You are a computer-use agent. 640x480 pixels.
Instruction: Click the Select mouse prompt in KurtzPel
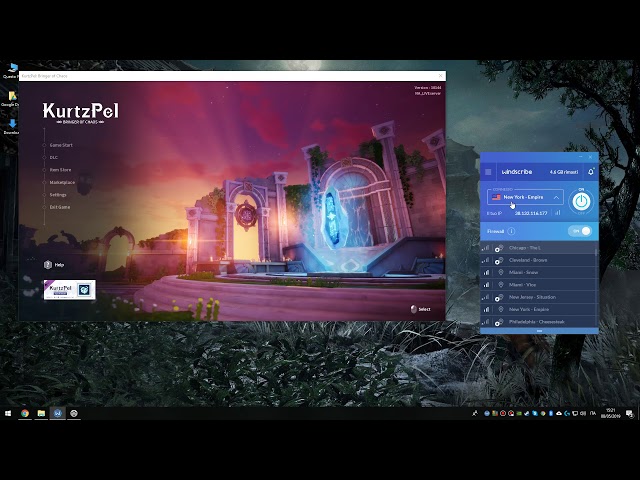click(420, 309)
